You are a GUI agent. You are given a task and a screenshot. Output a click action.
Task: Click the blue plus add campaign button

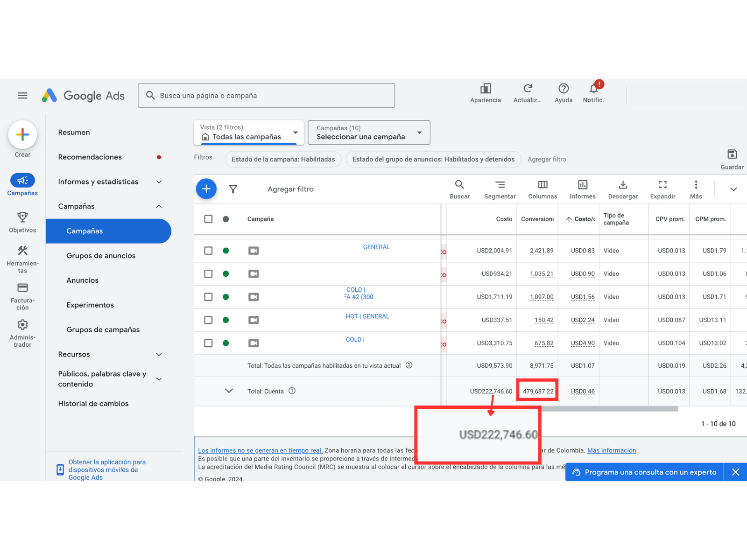pos(206,189)
